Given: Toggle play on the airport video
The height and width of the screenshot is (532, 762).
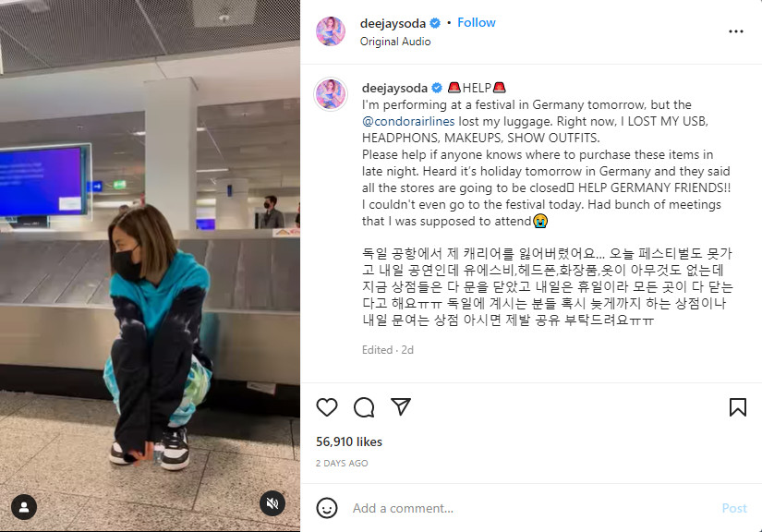Looking at the screenshot, I should 150,266.
